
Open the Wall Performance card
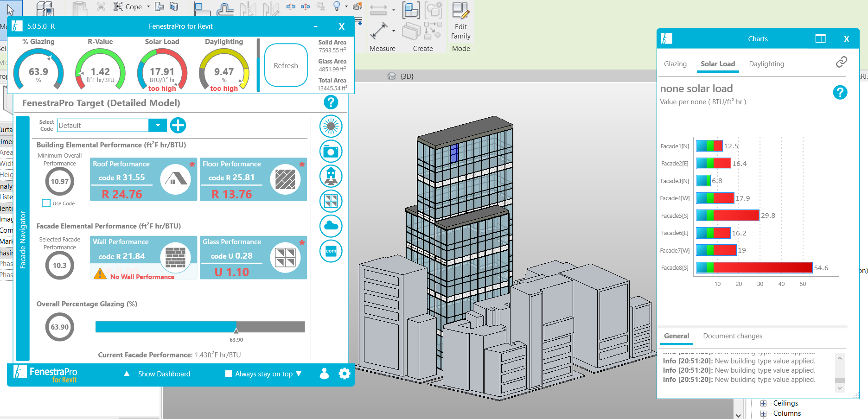click(144, 258)
